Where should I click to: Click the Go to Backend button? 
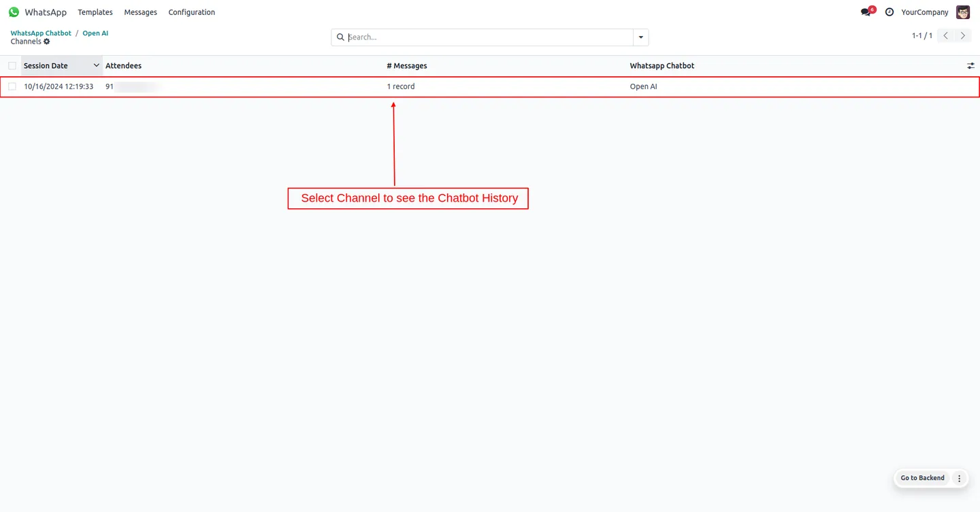click(x=922, y=478)
